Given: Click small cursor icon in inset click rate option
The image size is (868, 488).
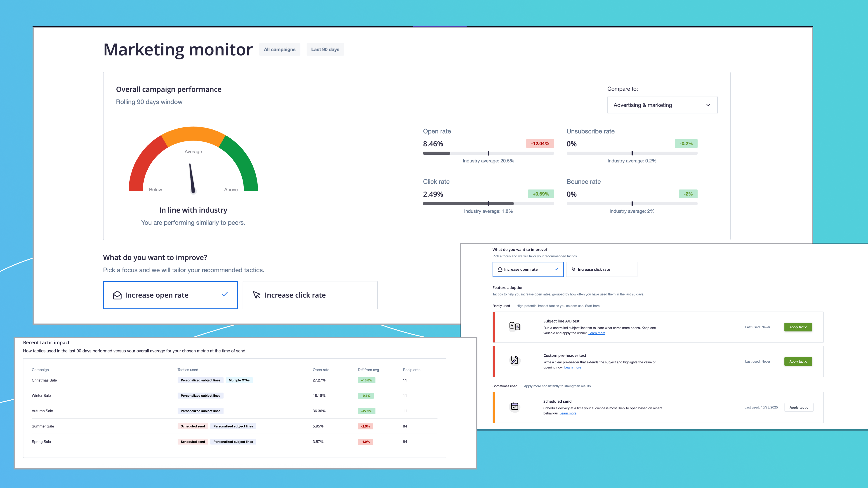Looking at the screenshot, I should (573, 270).
